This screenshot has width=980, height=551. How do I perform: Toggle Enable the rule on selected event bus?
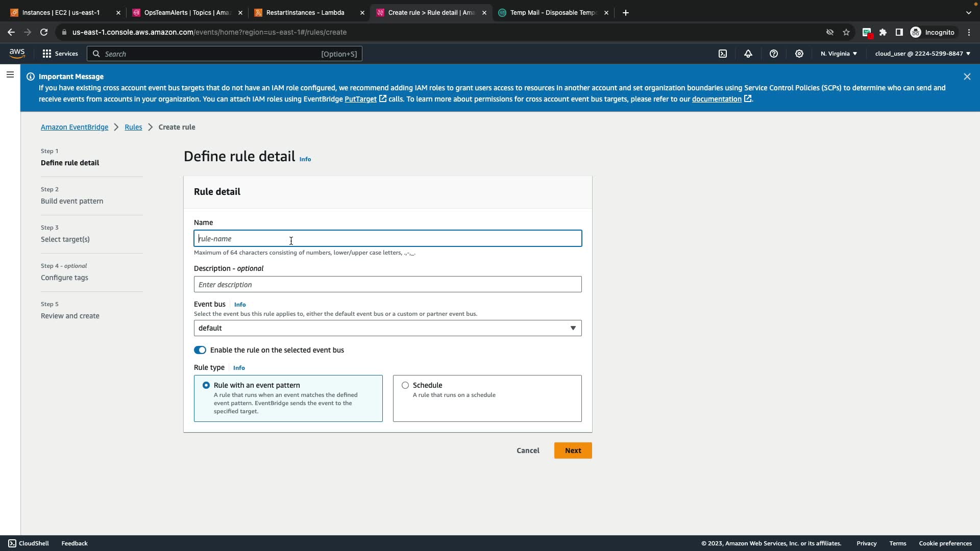pos(200,350)
